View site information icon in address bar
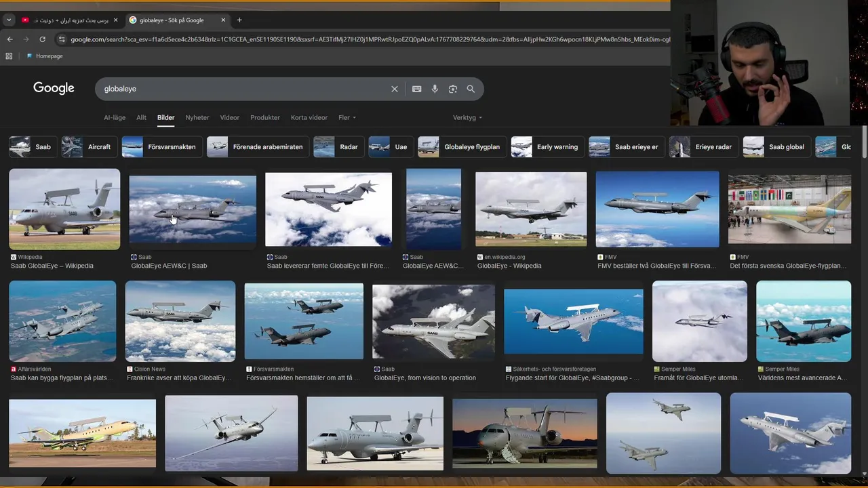 pos(61,39)
